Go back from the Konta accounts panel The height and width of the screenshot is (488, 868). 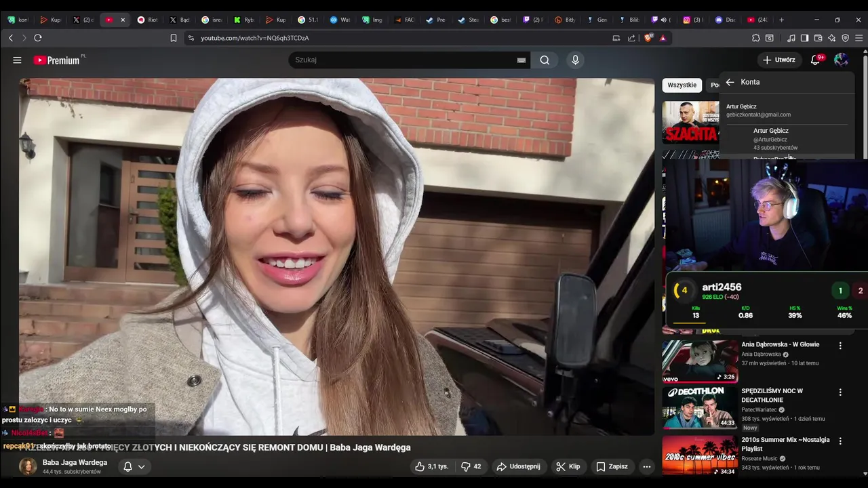click(x=730, y=82)
